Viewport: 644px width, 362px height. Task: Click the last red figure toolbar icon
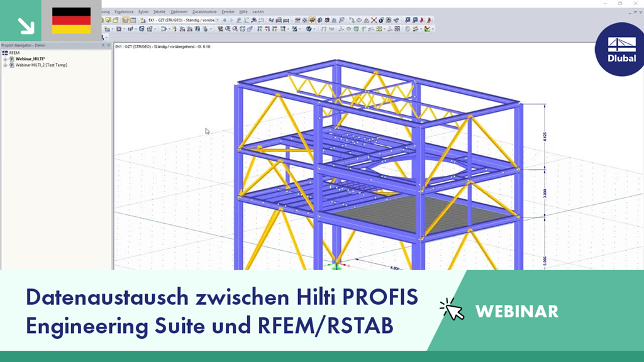click(x=429, y=20)
